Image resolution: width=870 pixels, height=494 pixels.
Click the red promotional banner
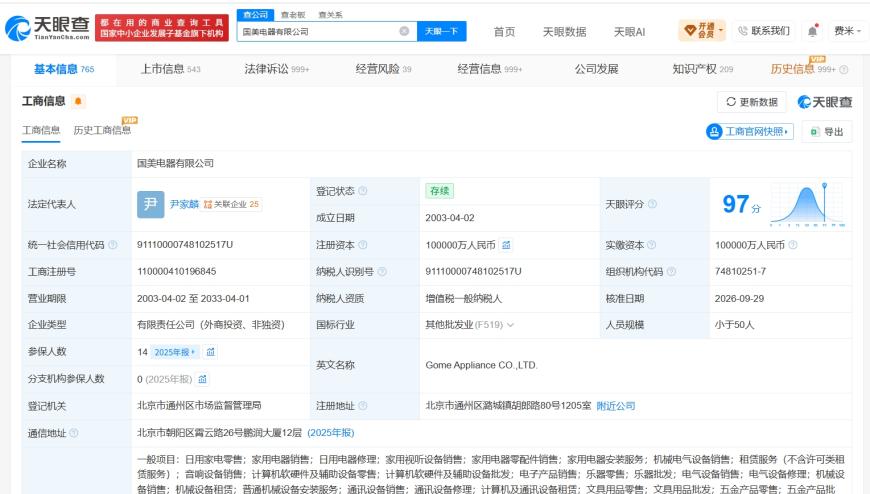162,28
